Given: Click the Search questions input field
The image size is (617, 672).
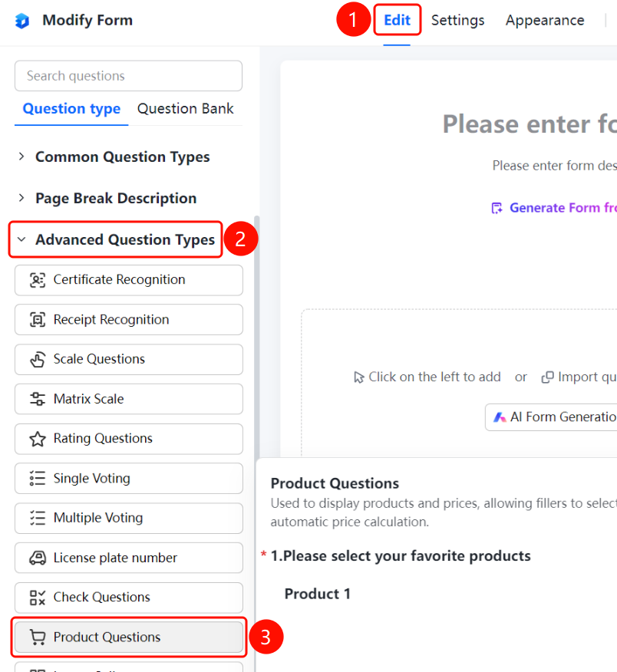Looking at the screenshot, I should tap(129, 76).
